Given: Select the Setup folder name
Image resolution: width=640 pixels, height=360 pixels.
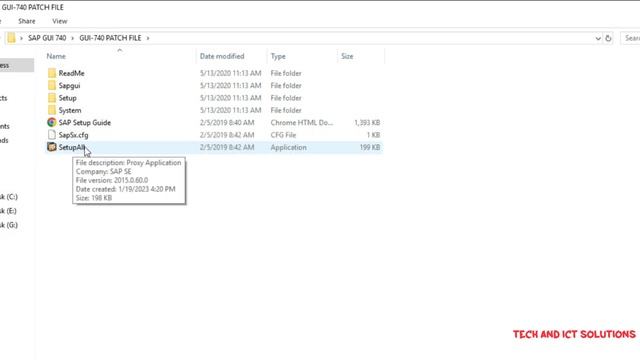Looking at the screenshot, I should pyautogui.click(x=67, y=98).
